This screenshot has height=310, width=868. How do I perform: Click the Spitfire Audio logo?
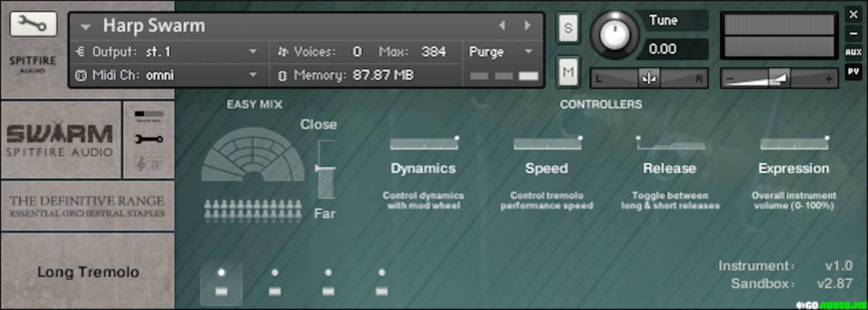(x=33, y=64)
